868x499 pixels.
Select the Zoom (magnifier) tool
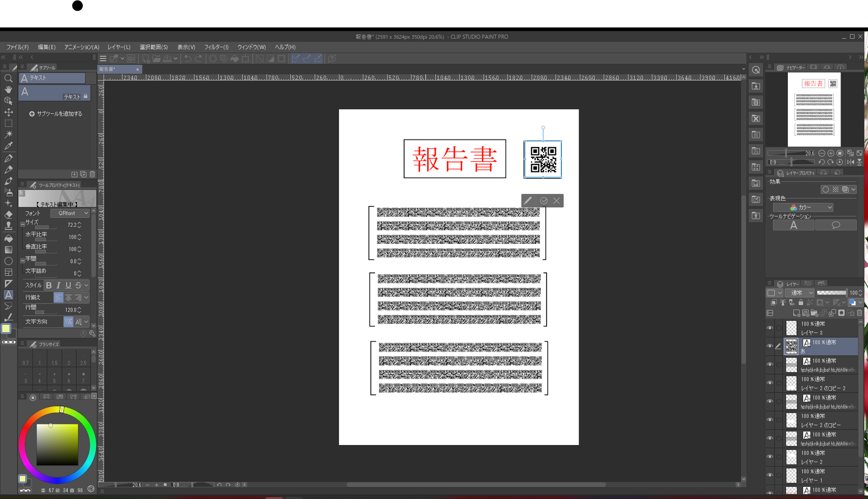8,78
